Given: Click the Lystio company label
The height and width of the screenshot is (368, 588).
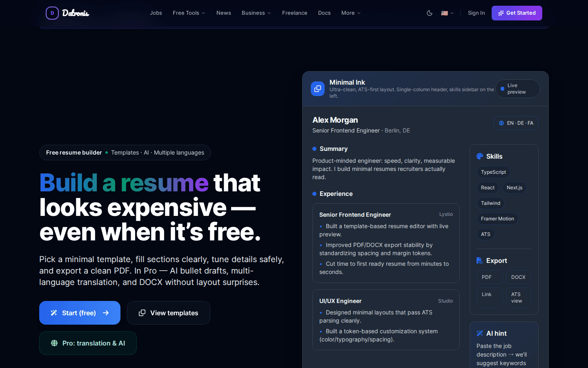Looking at the screenshot, I should 446,214.
